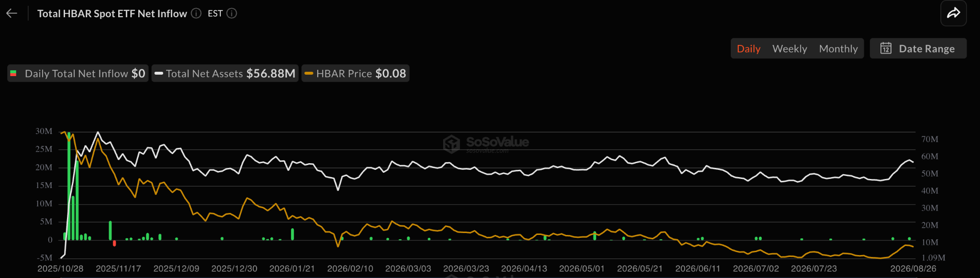
Task: Switch to Weekly view
Action: [790, 49]
